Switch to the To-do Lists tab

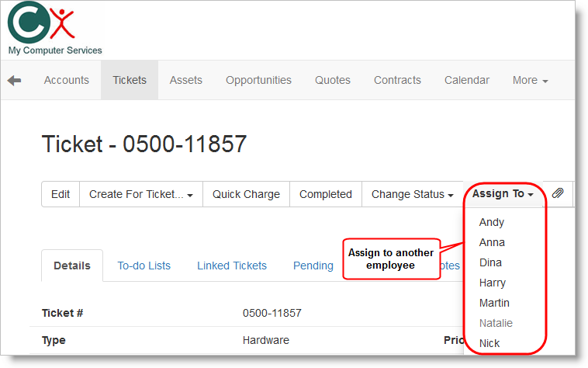[144, 266]
